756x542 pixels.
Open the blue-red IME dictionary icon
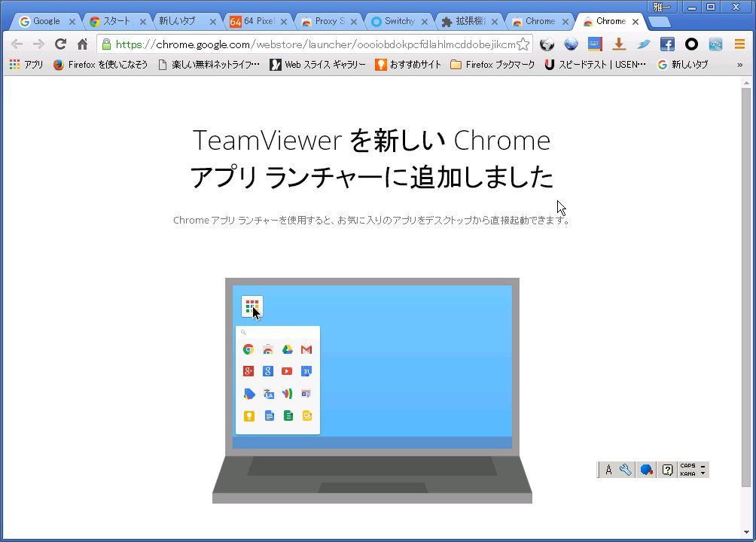[647, 470]
